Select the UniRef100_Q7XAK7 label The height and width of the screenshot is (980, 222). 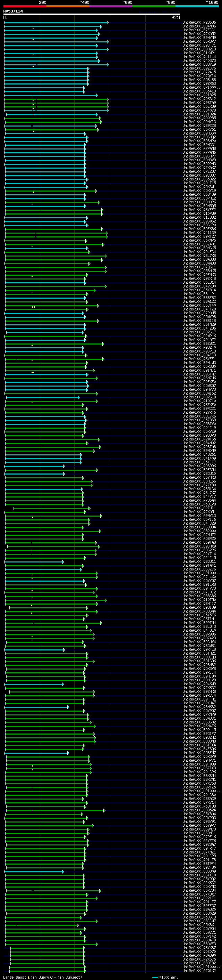(199, 168)
